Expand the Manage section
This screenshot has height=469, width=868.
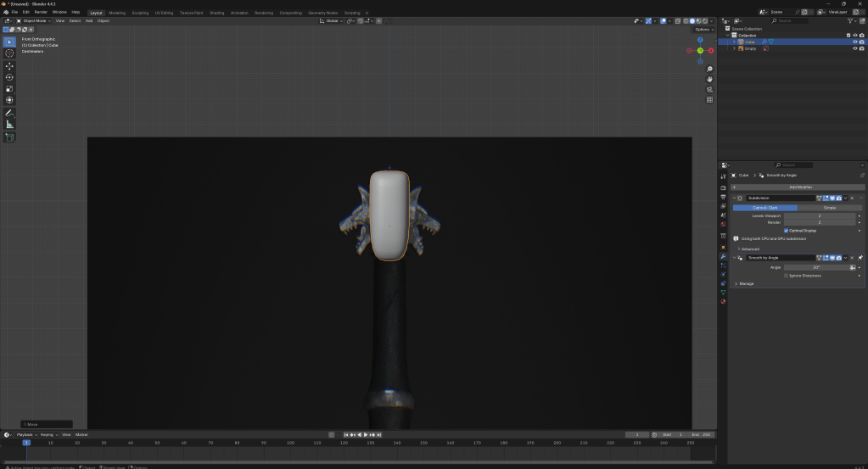(746, 283)
